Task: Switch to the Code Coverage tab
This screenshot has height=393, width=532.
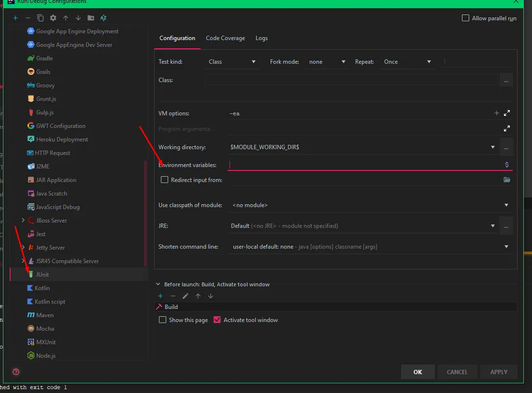Action: 225,38
